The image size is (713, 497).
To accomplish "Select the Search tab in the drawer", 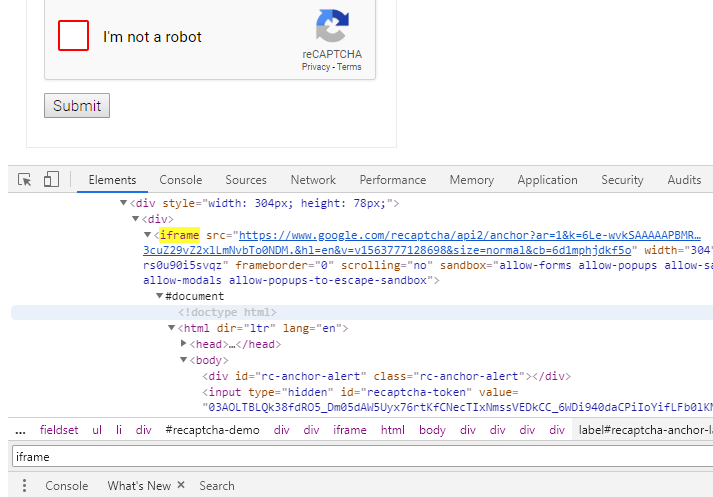I will (x=216, y=486).
